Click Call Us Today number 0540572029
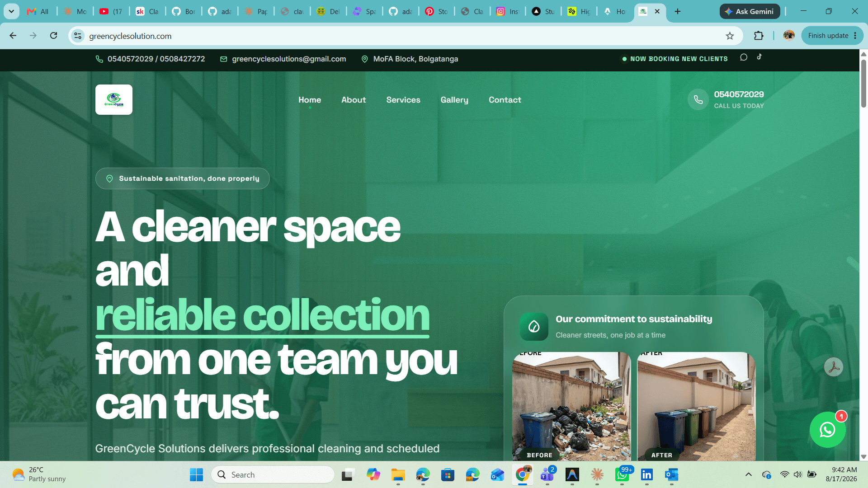Image resolution: width=868 pixels, height=488 pixels. coord(739,94)
